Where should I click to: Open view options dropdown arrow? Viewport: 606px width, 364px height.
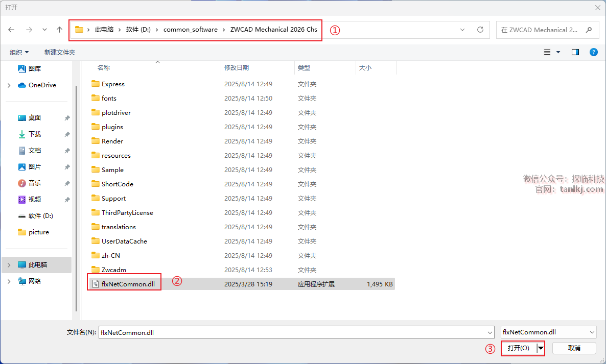[x=558, y=52]
